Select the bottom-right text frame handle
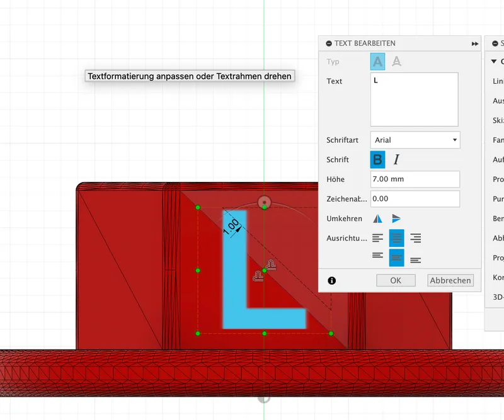This screenshot has height=420, width=504. point(331,334)
